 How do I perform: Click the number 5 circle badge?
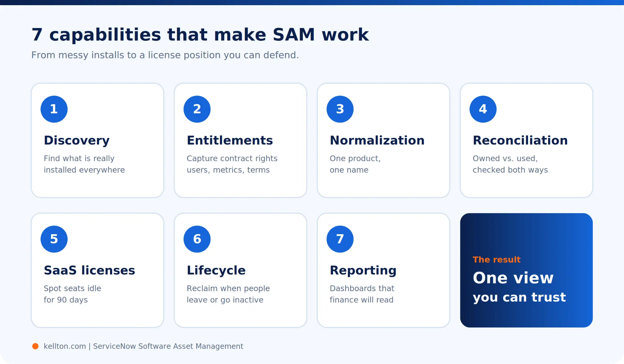pyautogui.click(x=54, y=239)
